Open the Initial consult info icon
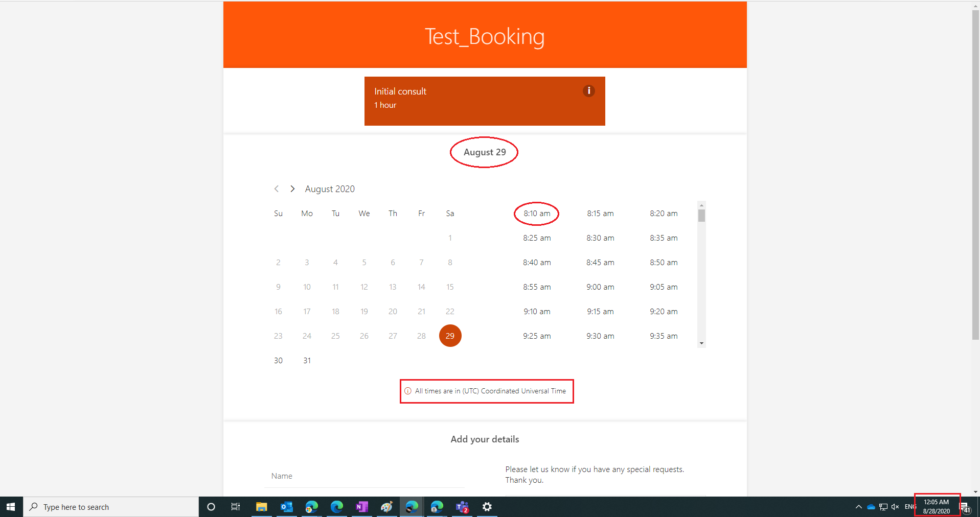Screen dimensions: 980x517 [588, 91]
